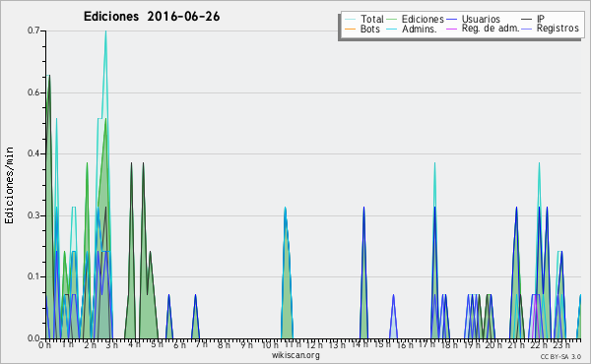Click the 'Ediciones/min' y-axis label
This screenshot has height=364, width=591.
[x=9, y=185]
